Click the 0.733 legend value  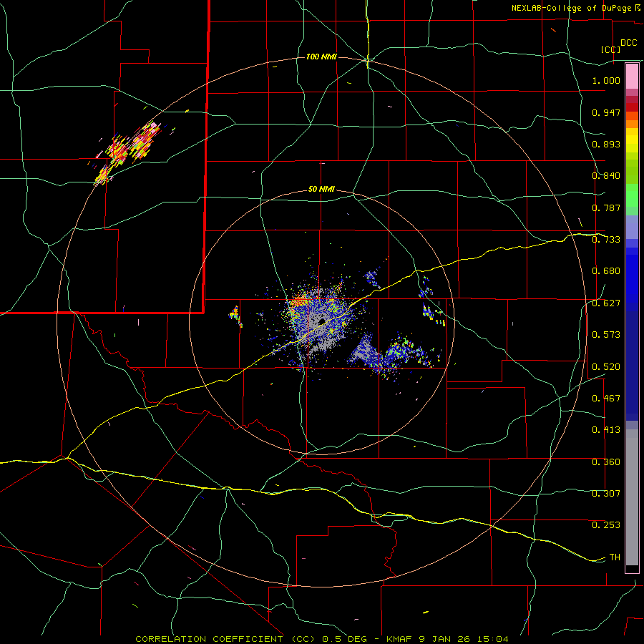pyautogui.click(x=606, y=240)
